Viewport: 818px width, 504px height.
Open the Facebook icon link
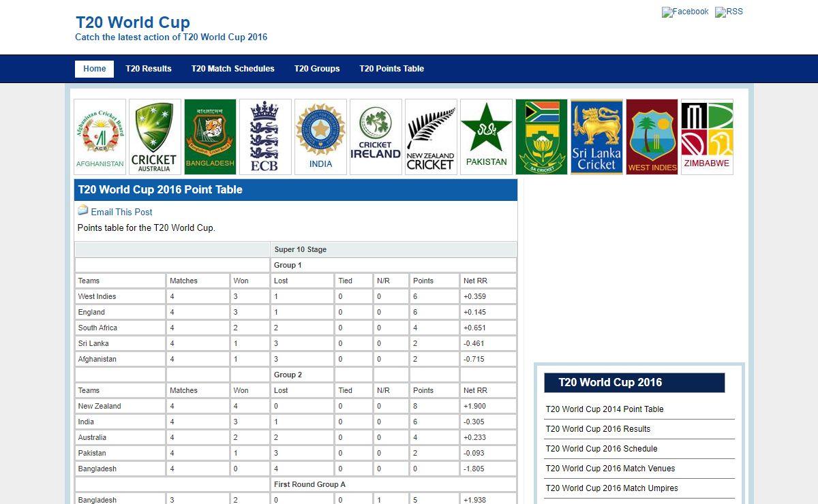click(685, 12)
